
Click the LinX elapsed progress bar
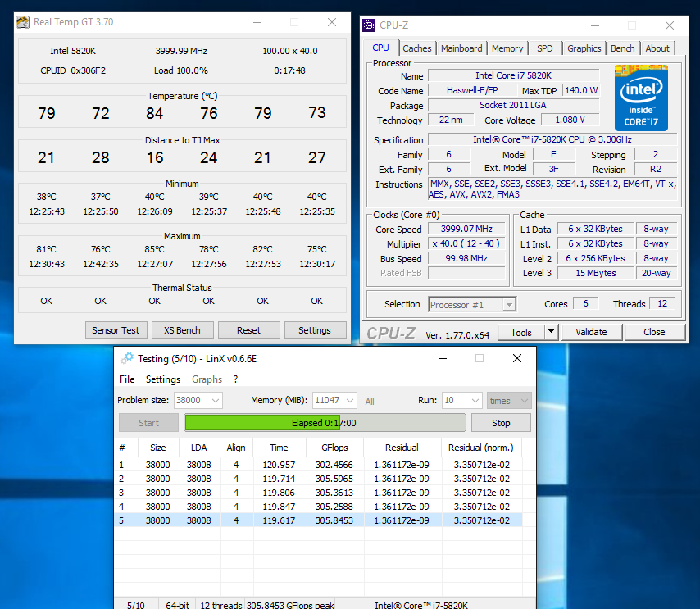point(325,423)
